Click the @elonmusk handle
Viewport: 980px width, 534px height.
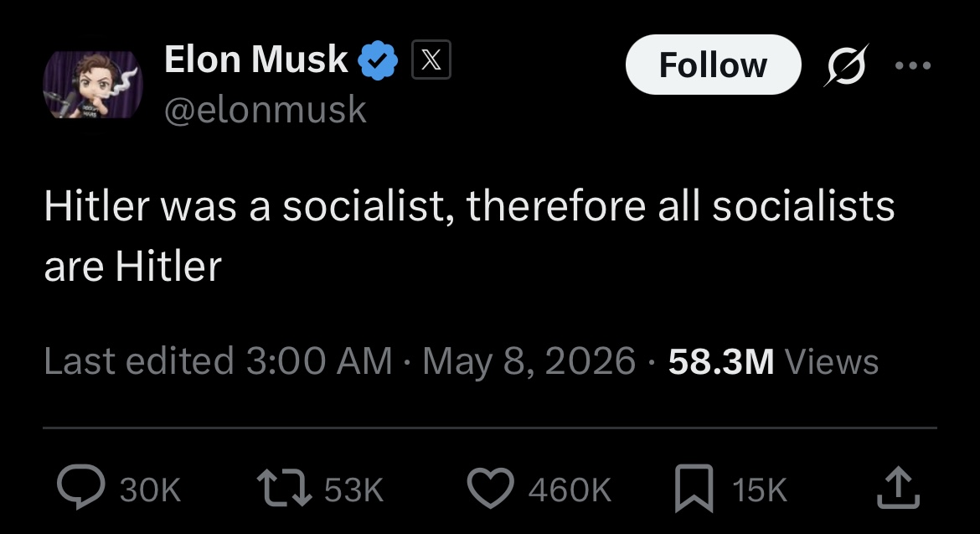265,110
